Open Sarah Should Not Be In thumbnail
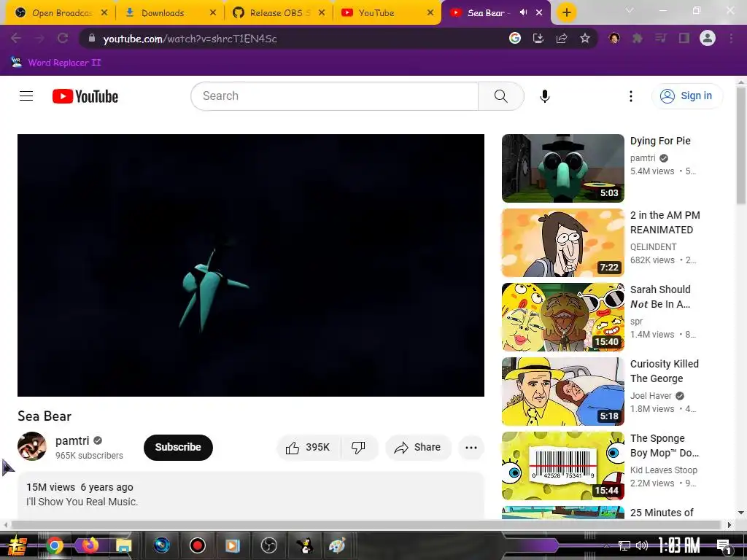 pyautogui.click(x=562, y=317)
